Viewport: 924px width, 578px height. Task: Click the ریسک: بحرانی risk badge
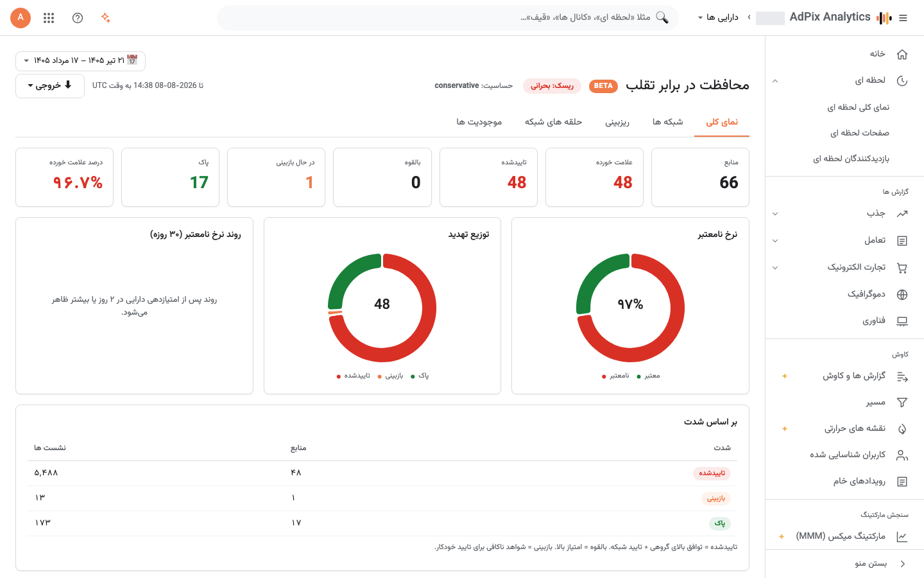552,86
